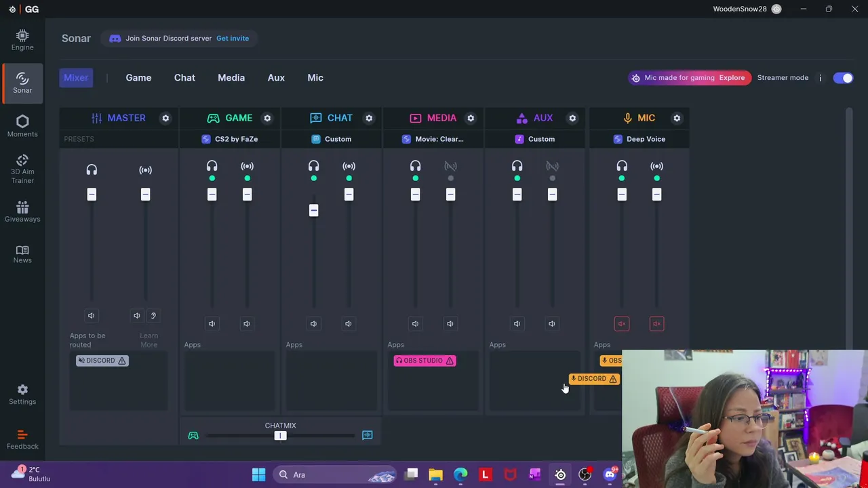Image resolution: width=868 pixels, height=488 pixels.
Task: Click Explore on mic promo banner
Action: click(x=732, y=78)
